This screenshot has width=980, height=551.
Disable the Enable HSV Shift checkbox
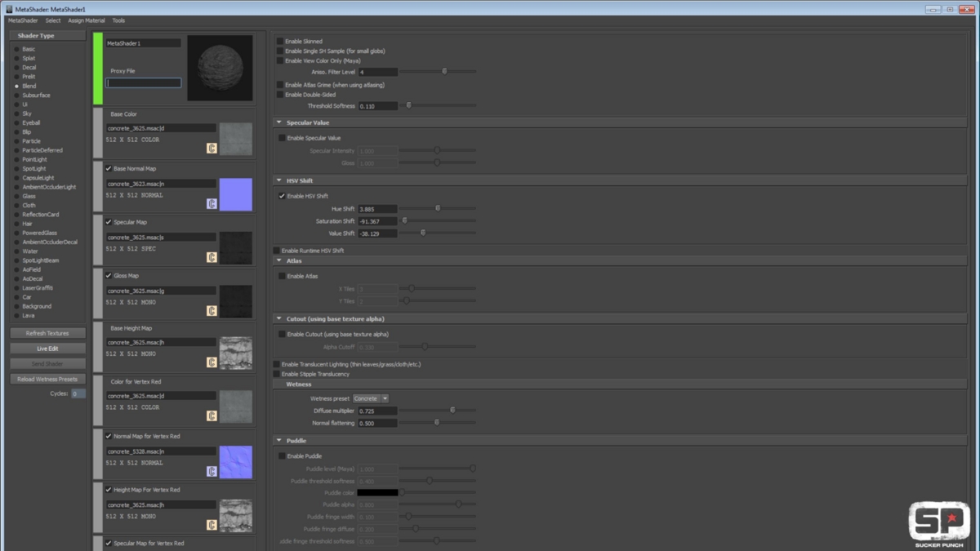[283, 196]
